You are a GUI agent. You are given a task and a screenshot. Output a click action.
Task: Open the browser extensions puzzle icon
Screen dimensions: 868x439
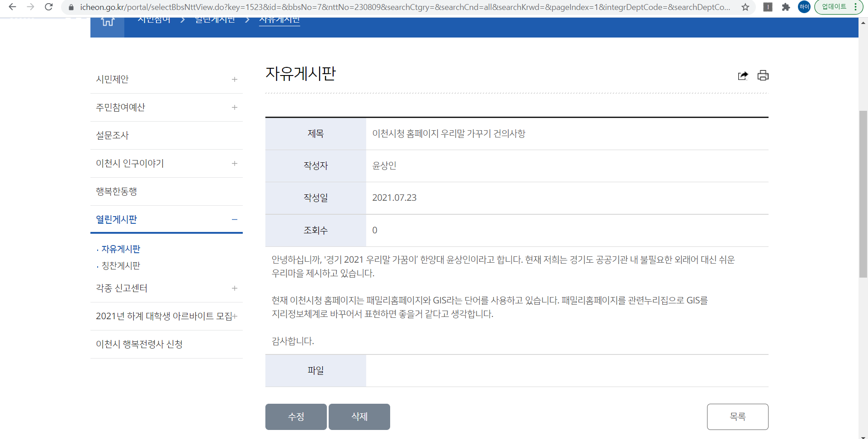pos(786,7)
